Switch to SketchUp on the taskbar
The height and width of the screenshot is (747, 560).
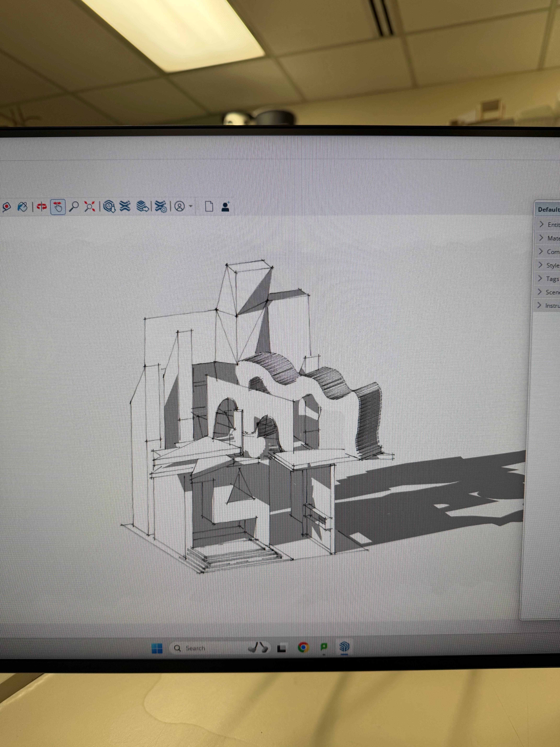(344, 647)
